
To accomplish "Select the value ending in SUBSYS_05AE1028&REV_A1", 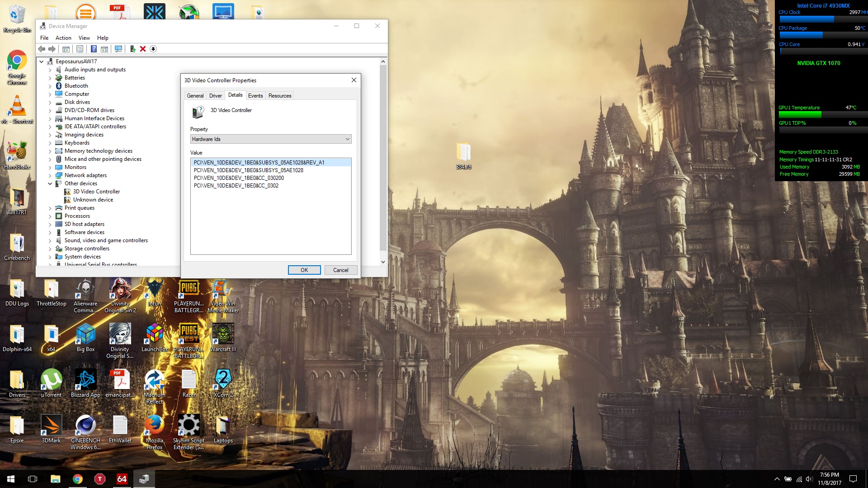I will tap(271, 163).
